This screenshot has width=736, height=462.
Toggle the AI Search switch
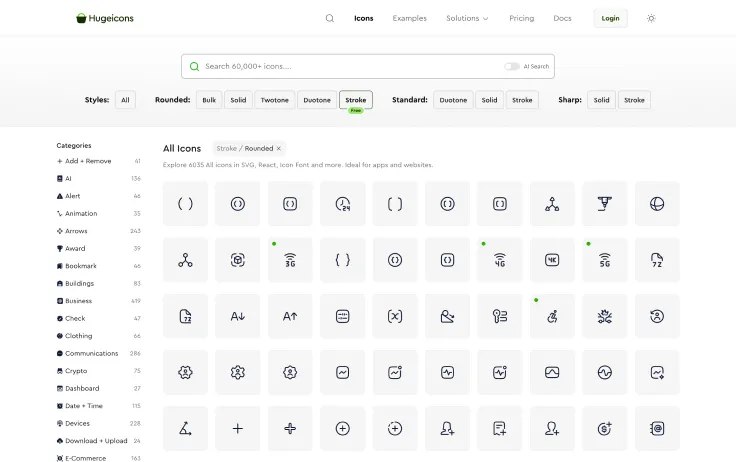tap(512, 66)
